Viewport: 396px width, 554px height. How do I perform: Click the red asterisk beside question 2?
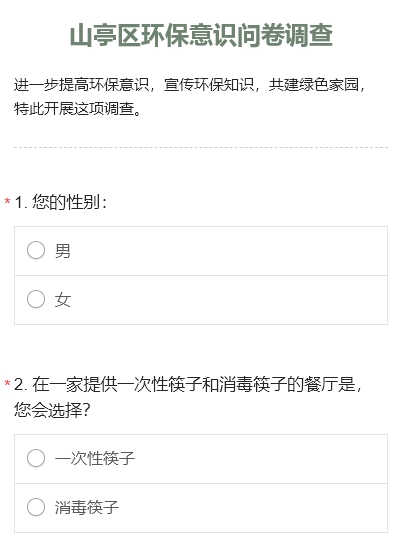pos(7,383)
